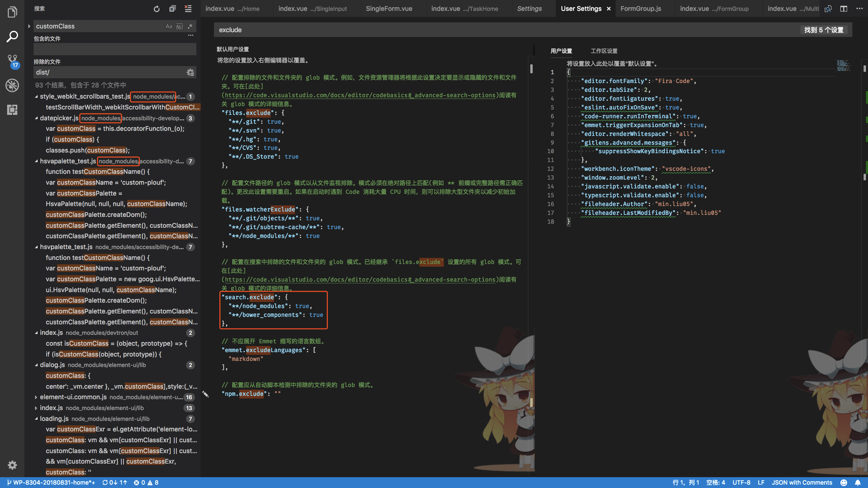This screenshot has height=488, width=868.
Task: Open the errors and warnings count in status bar
Action: pos(146,483)
